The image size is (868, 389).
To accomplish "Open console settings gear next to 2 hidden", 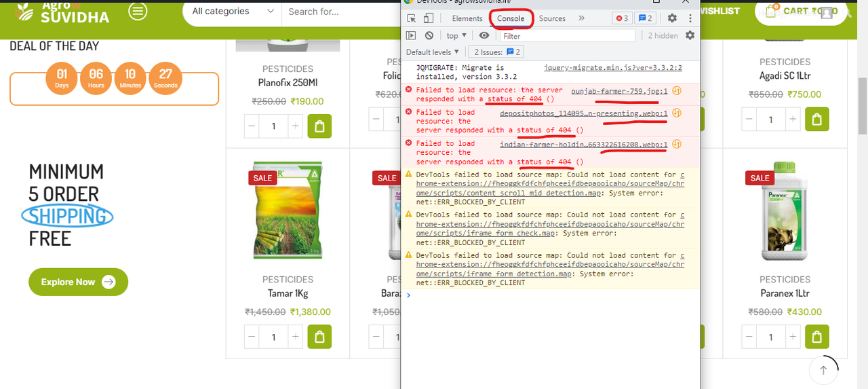I will coord(690,35).
